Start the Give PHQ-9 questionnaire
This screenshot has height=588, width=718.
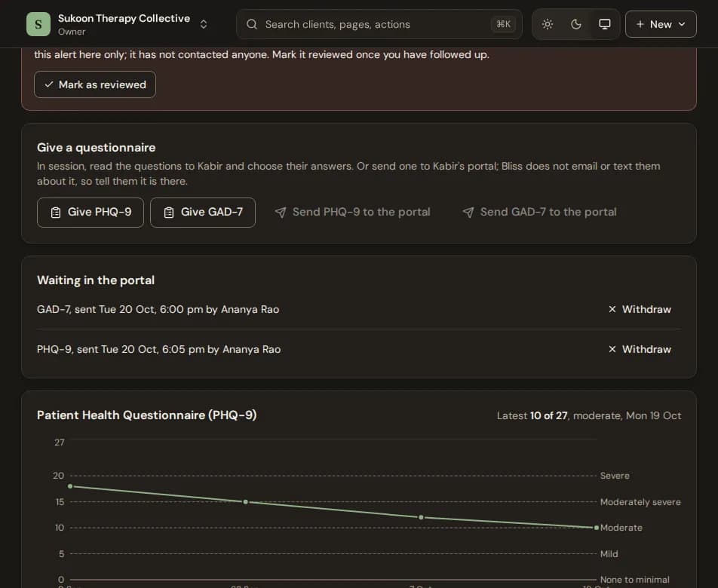coord(91,213)
